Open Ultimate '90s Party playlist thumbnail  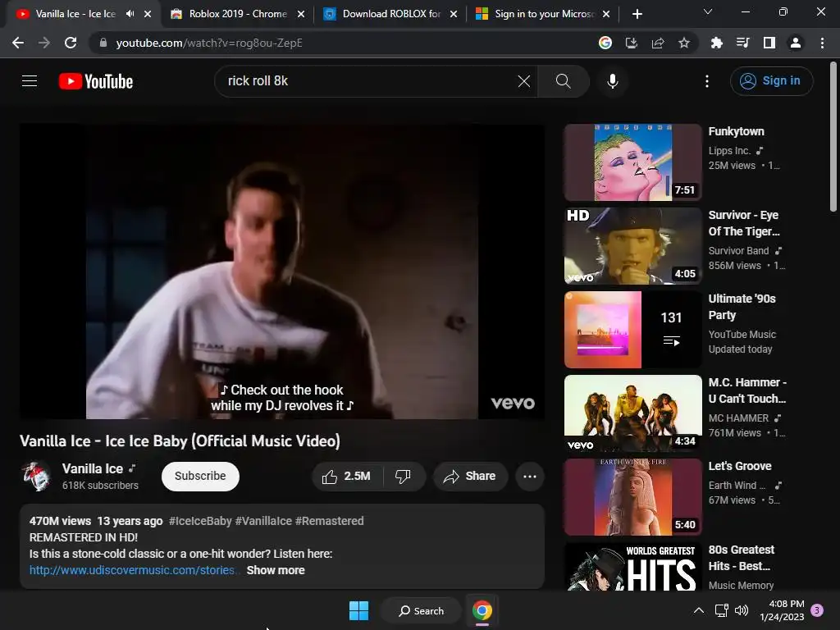pyautogui.click(x=632, y=330)
